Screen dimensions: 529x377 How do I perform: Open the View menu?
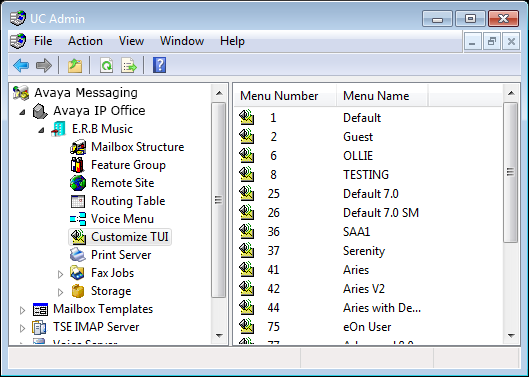tap(131, 41)
